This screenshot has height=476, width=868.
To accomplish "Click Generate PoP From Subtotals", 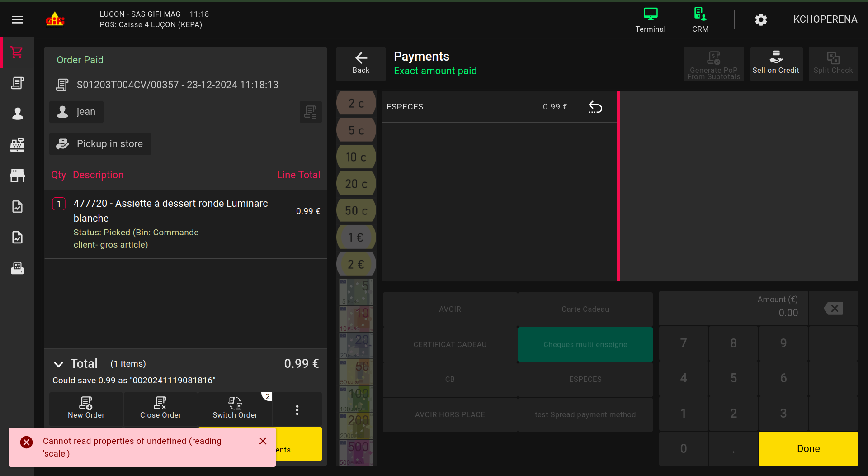I will (x=713, y=64).
